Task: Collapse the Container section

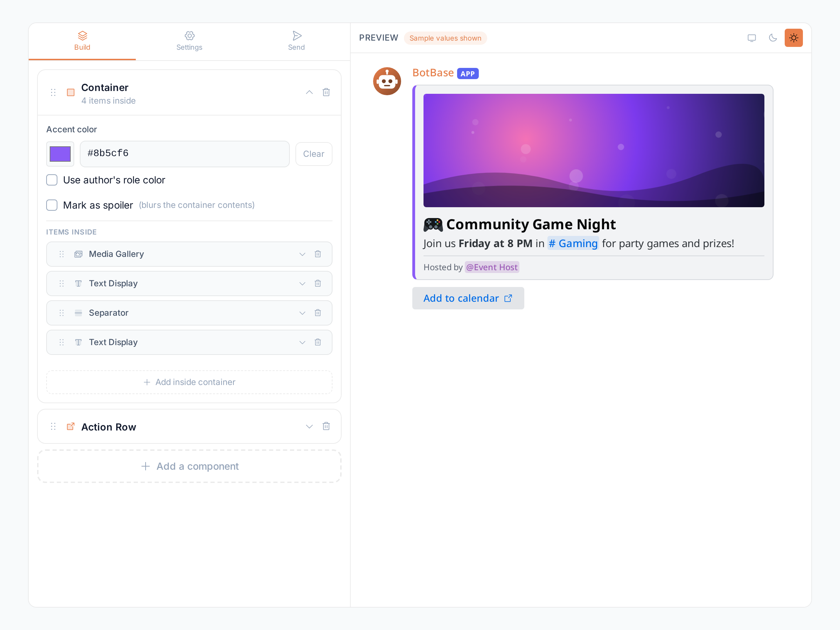Action: (309, 92)
